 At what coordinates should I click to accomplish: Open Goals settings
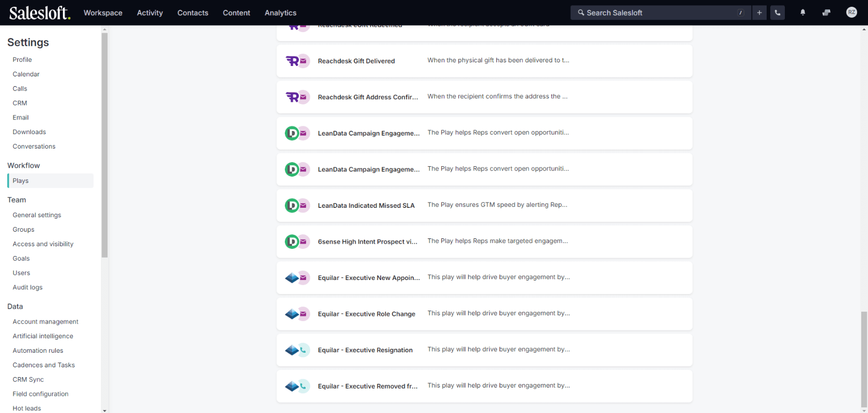[21, 259]
